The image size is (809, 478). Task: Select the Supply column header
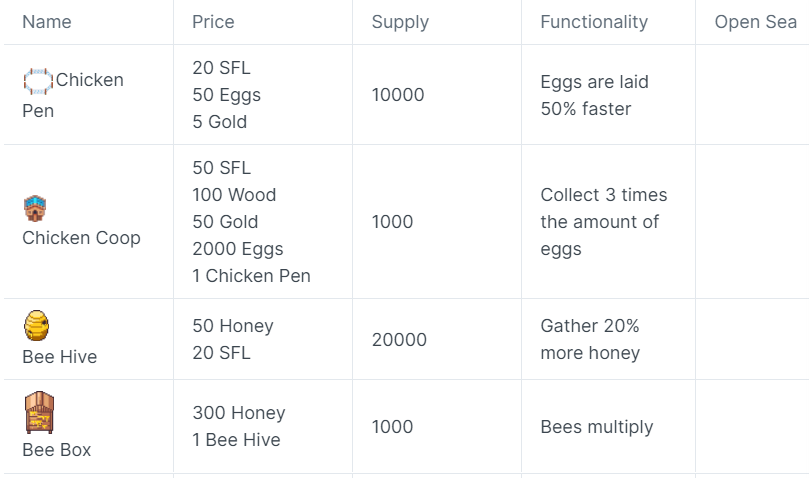[x=400, y=22]
